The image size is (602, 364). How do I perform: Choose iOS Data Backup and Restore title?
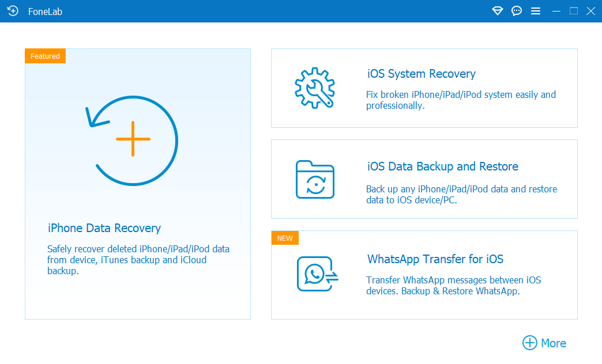[x=443, y=166]
